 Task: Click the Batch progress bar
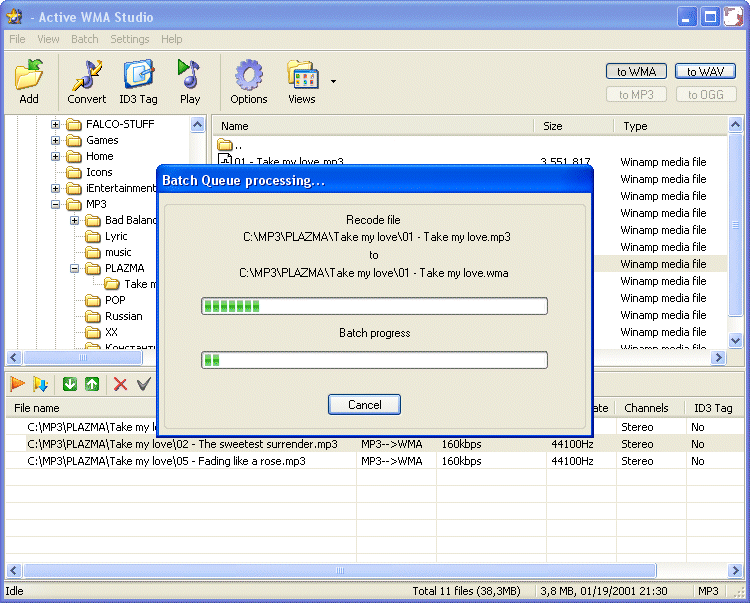[x=375, y=360]
